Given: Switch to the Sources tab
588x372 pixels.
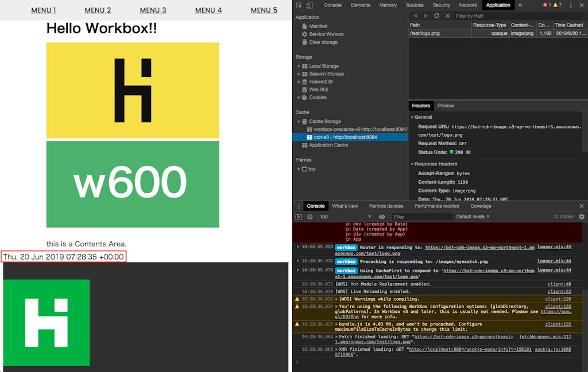Looking at the screenshot, I should [x=415, y=5].
